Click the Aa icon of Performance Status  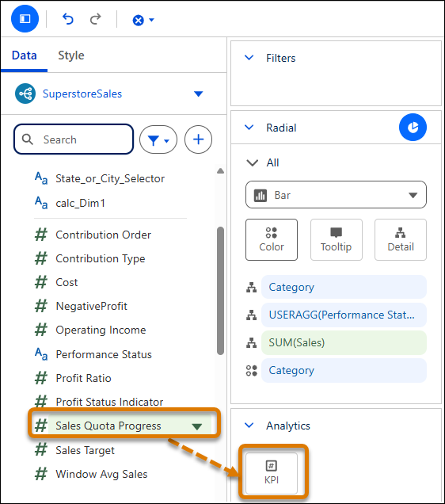(x=41, y=354)
